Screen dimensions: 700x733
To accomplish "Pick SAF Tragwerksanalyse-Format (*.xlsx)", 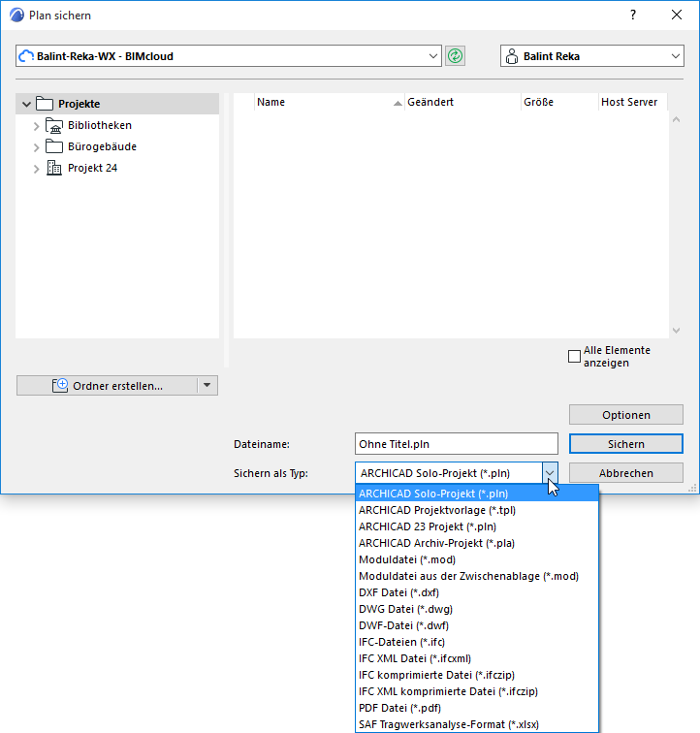I will [x=476, y=724].
